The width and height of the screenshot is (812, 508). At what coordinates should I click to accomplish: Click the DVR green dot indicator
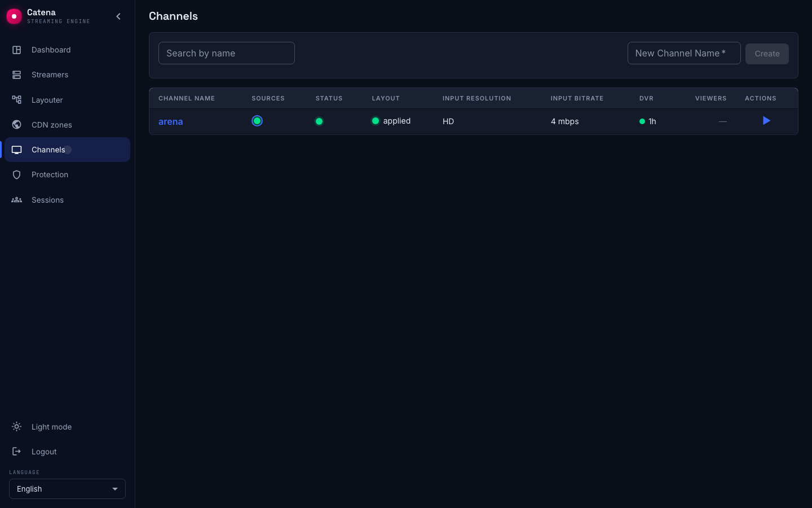642,121
